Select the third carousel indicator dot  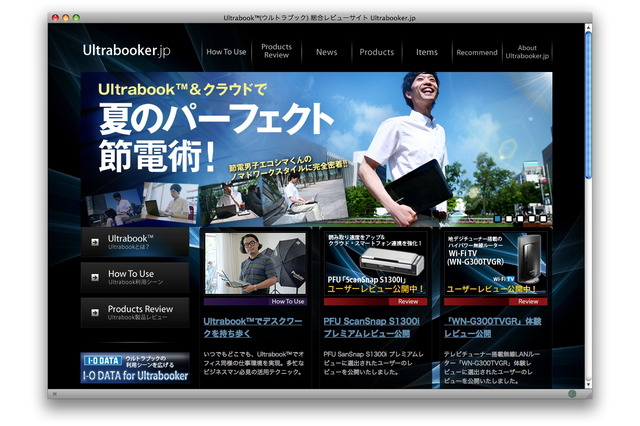[520, 219]
